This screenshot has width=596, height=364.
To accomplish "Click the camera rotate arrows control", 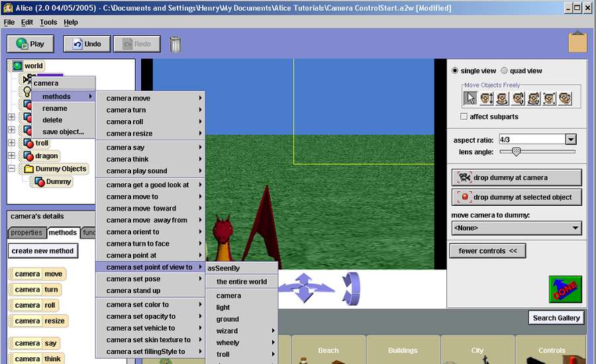I will [352, 289].
